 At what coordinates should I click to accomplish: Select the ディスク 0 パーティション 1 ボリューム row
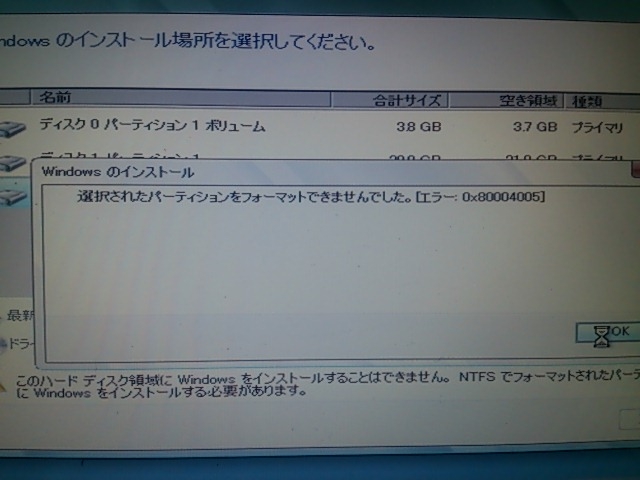(x=320, y=127)
